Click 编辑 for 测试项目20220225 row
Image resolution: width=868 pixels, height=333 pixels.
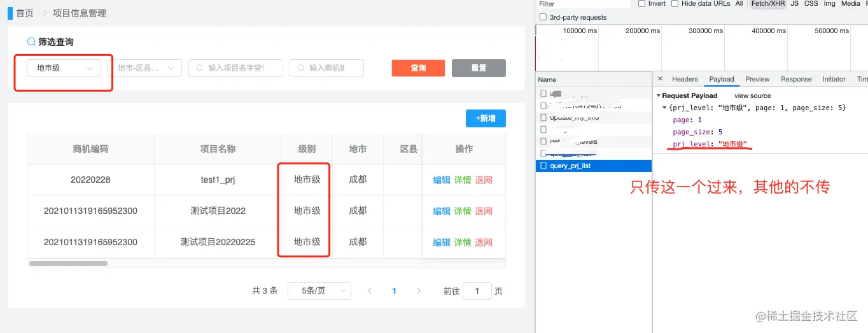pos(442,243)
